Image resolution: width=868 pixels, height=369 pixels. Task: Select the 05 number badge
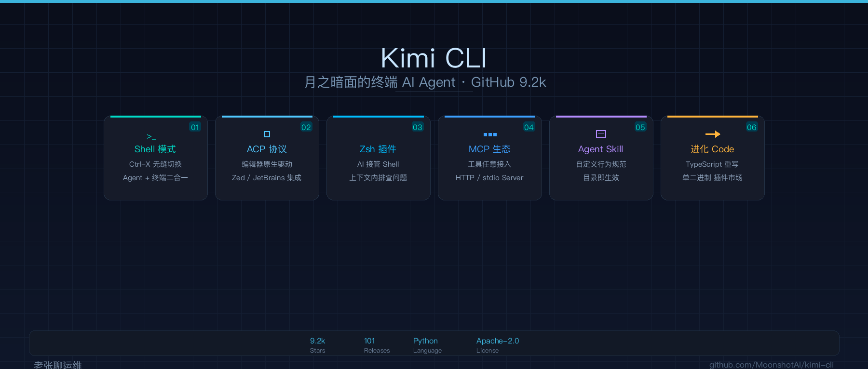click(640, 127)
